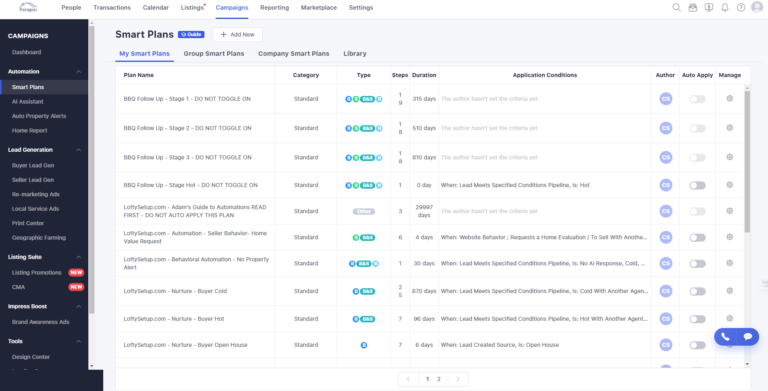
Task: Open the help question mark icon
Action: pos(741,7)
